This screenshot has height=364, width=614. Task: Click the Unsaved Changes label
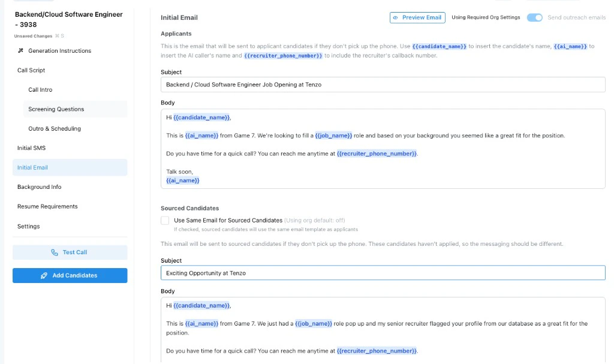point(34,36)
